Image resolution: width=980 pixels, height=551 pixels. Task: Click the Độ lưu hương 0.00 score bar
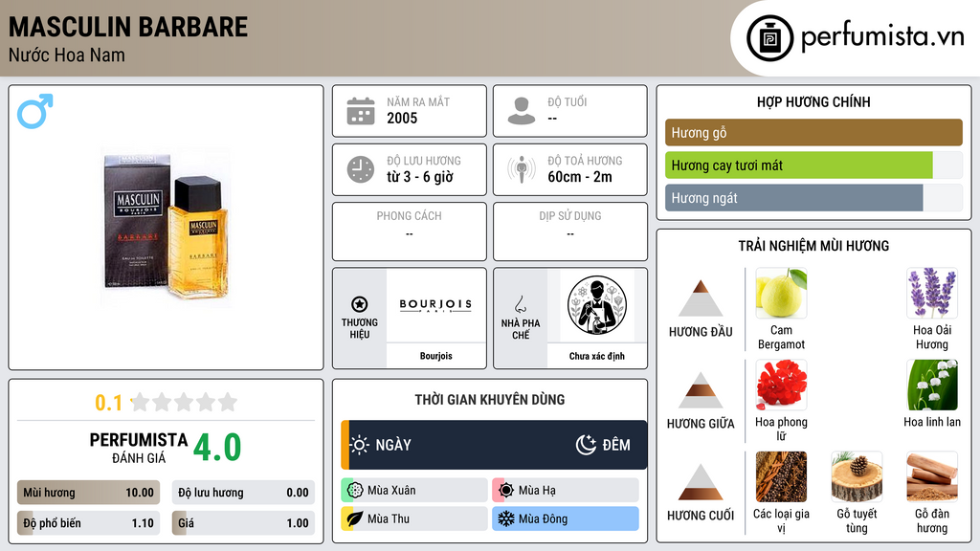click(x=243, y=493)
